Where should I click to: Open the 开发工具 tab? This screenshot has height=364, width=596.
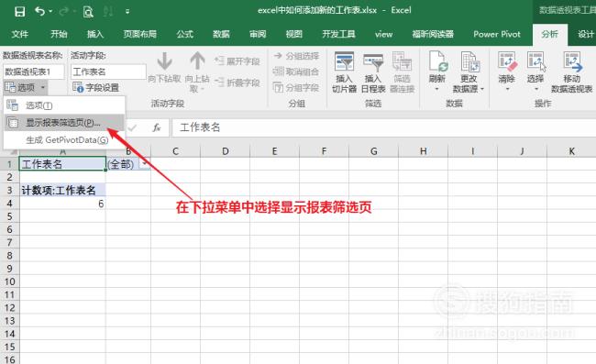[x=338, y=34]
